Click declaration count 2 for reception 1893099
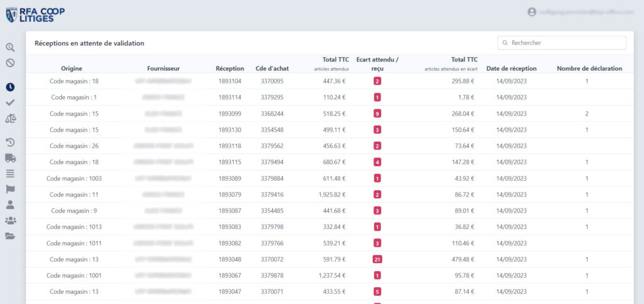Viewport: 644px width, 304px height. click(587, 114)
